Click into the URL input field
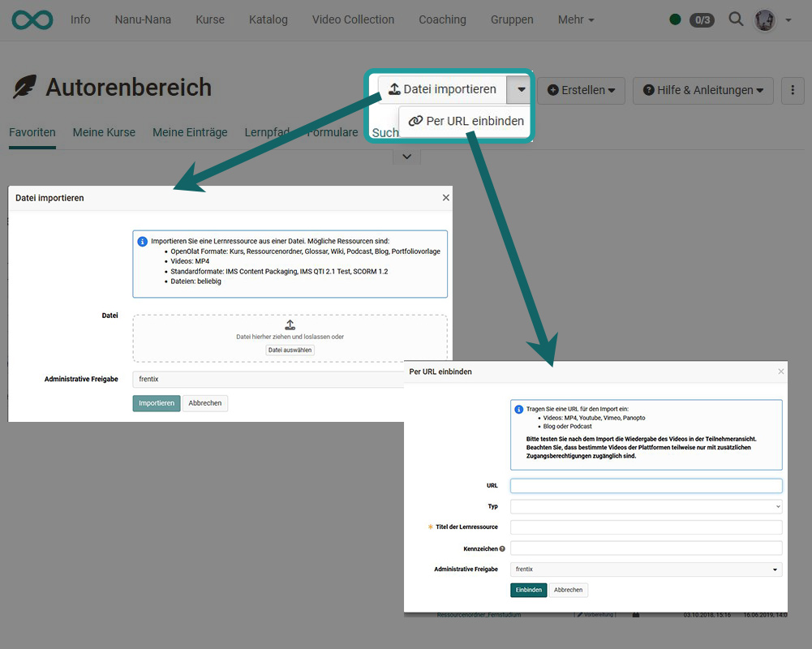 646,486
